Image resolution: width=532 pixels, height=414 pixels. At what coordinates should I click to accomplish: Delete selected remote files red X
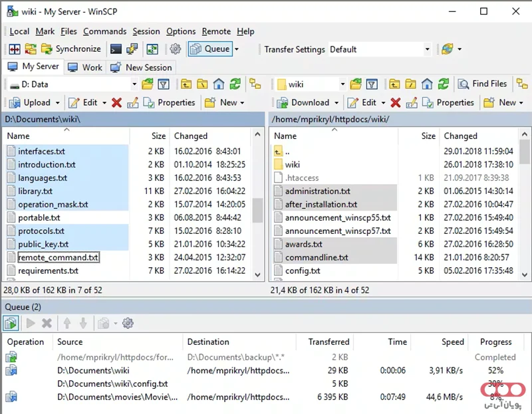point(396,102)
